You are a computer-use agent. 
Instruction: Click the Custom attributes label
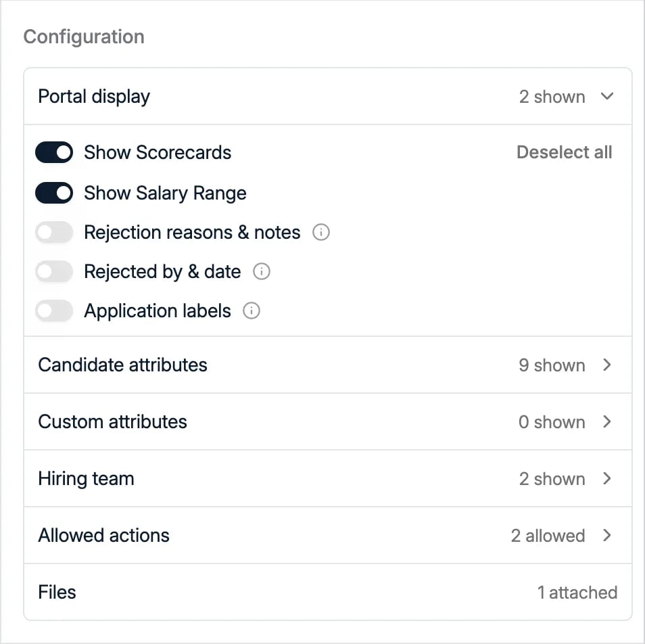113,422
